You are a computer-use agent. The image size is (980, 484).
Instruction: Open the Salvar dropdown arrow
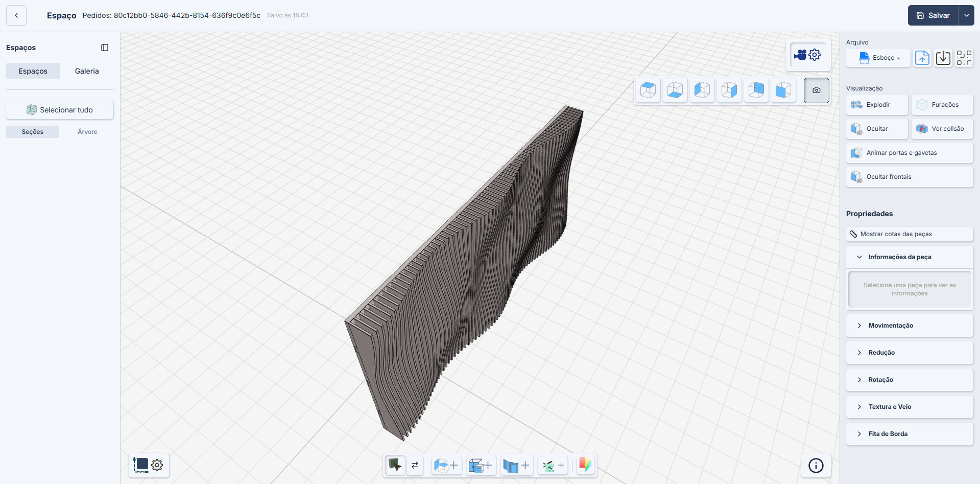(966, 15)
